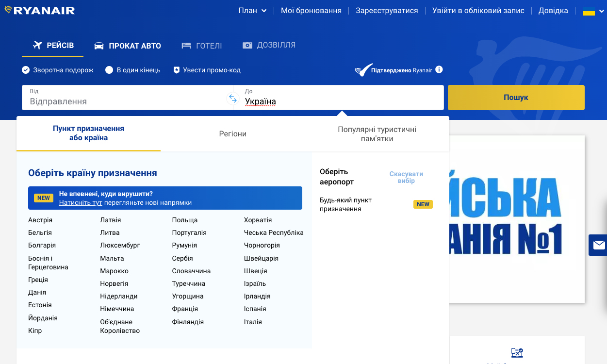The height and width of the screenshot is (364, 607).
Task: Click the До destination field with Україна
Action: (x=339, y=98)
